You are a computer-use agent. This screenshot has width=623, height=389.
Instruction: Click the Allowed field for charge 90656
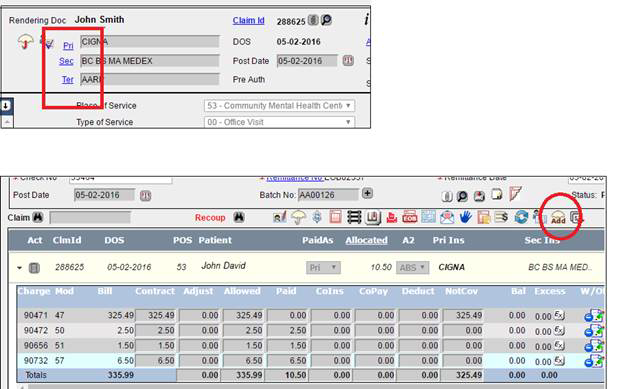click(x=243, y=346)
